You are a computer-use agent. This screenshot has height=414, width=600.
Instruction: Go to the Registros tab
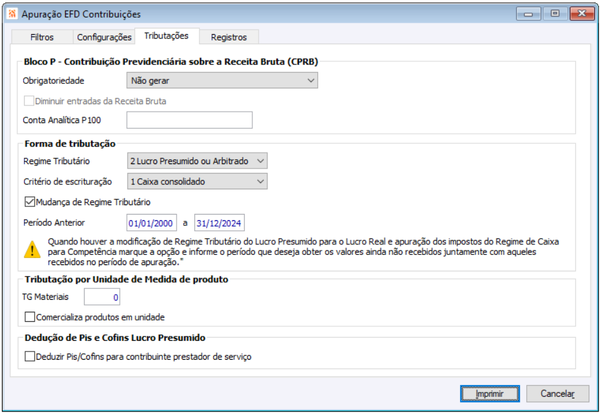pos(229,37)
